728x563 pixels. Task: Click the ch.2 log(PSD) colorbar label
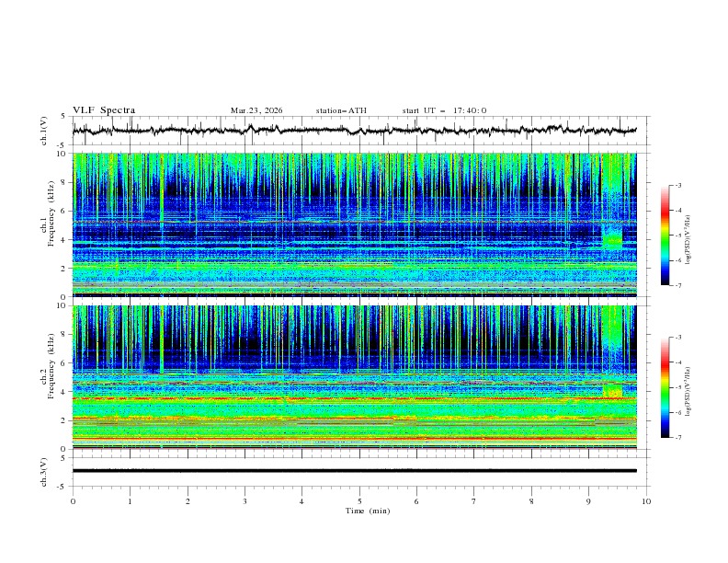[688, 391]
